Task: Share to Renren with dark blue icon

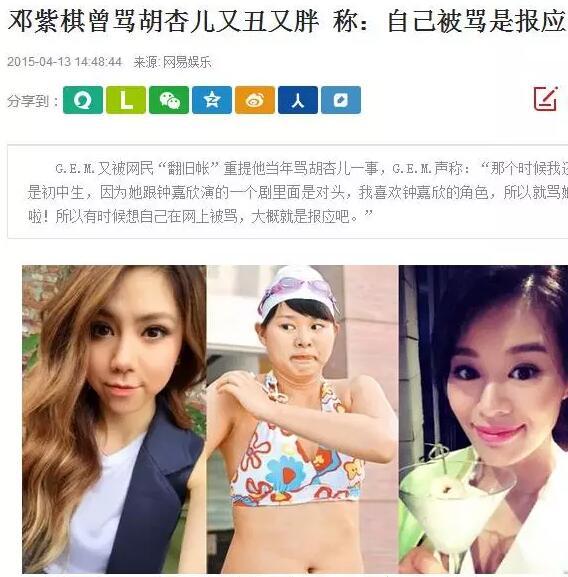Action: (x=298, y=100)
